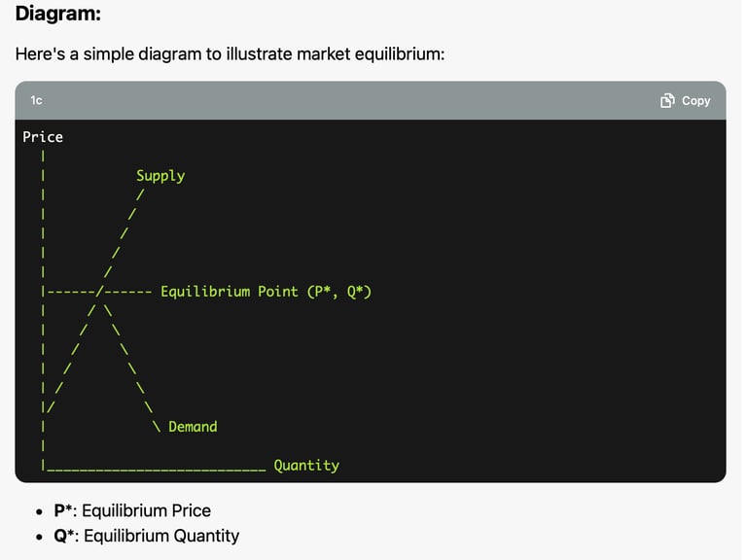This screenshot has width=747, height=560.
Task: Click the vertical price axis line
Action: [x=43, y=311]
